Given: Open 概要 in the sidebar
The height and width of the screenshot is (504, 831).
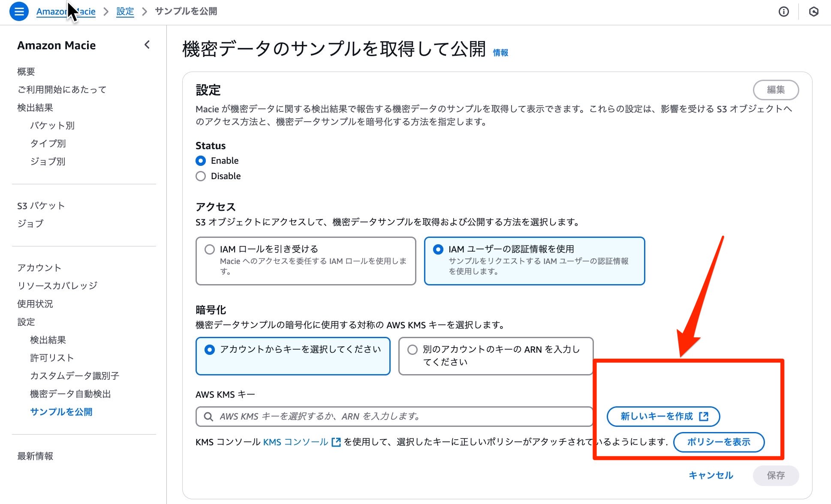Looking at the screenshot, I should pos(26,72).
